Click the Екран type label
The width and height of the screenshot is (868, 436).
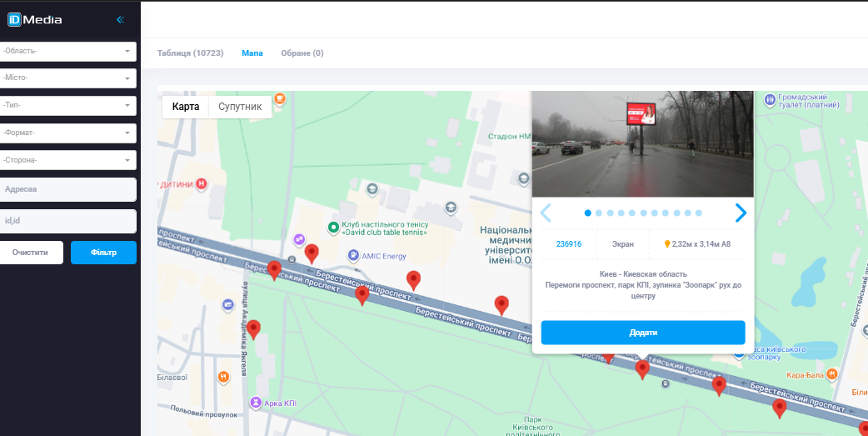(623, 243)
